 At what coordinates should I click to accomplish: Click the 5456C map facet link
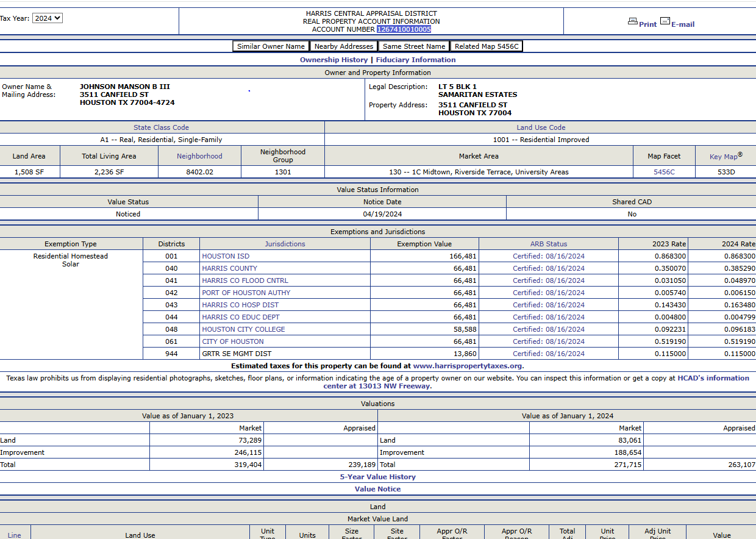click(664, 172)
